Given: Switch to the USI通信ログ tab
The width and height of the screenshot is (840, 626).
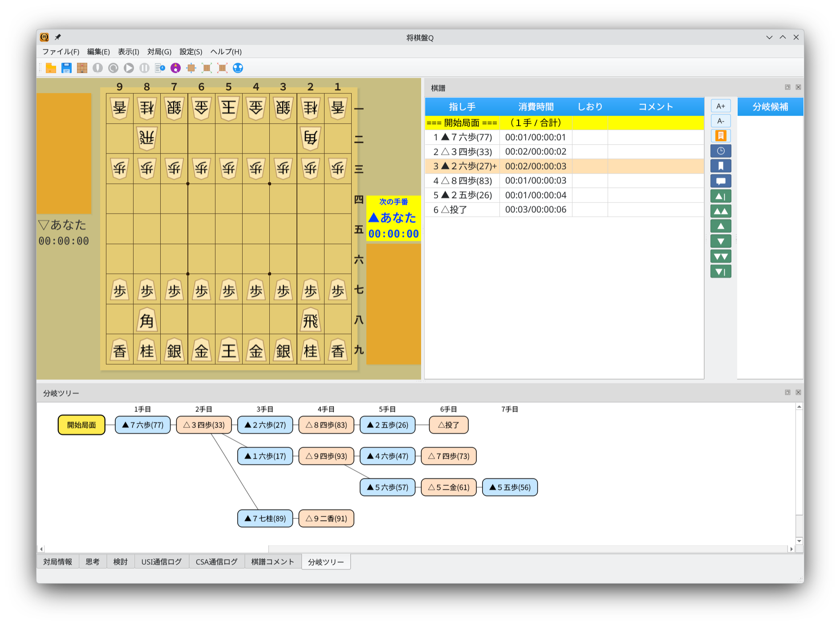Looking at the screenshot, I should click(x=162, y=561).
